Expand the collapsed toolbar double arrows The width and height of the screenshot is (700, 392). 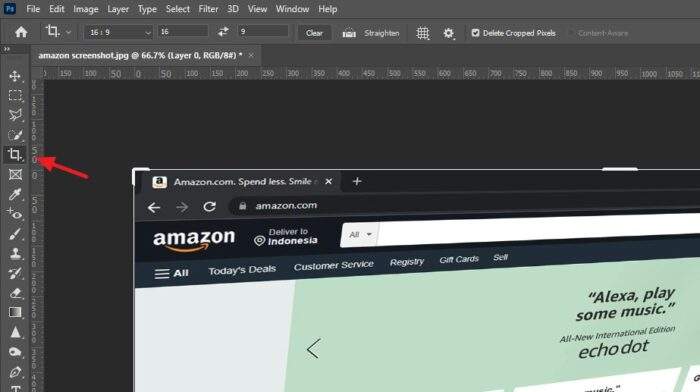click(x=6, y=49)
